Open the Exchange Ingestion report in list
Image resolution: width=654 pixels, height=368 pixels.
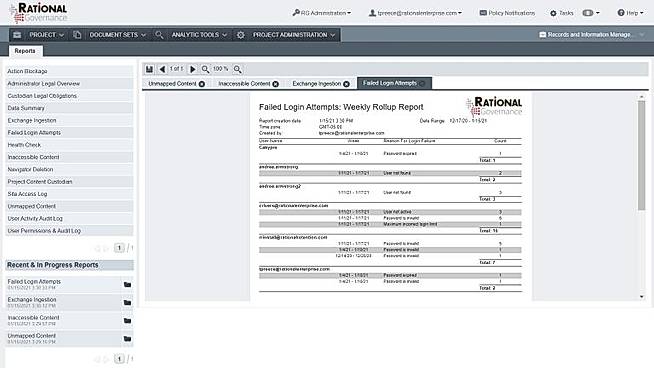pos(69,121)
